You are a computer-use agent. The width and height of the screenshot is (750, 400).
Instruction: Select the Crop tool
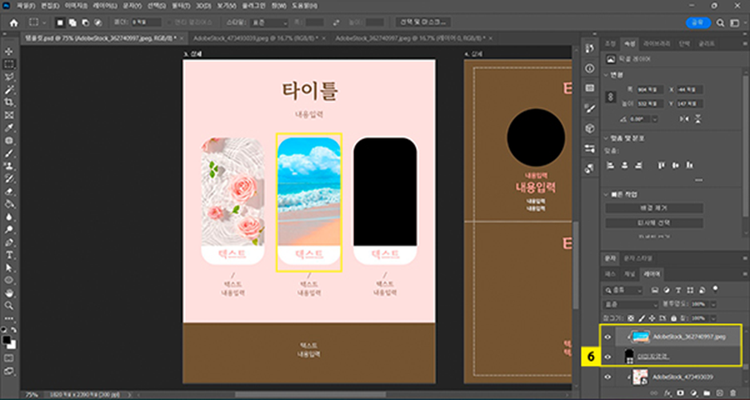(9, 102)
